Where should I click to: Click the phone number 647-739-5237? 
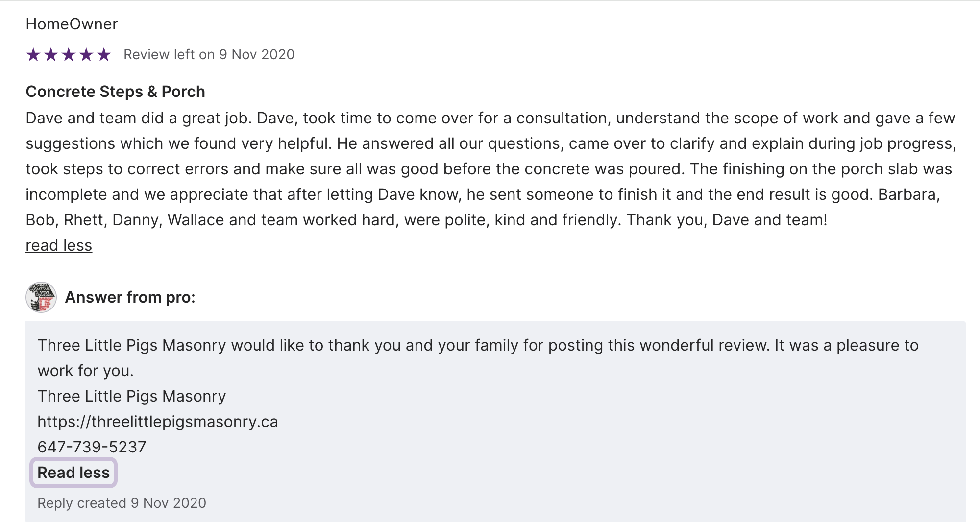(x=92, y=447)
